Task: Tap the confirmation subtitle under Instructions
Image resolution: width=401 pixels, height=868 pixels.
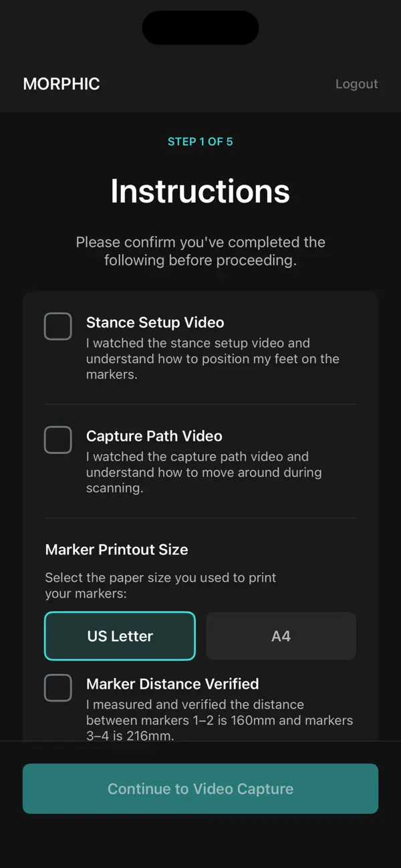Action: point(200,251)
